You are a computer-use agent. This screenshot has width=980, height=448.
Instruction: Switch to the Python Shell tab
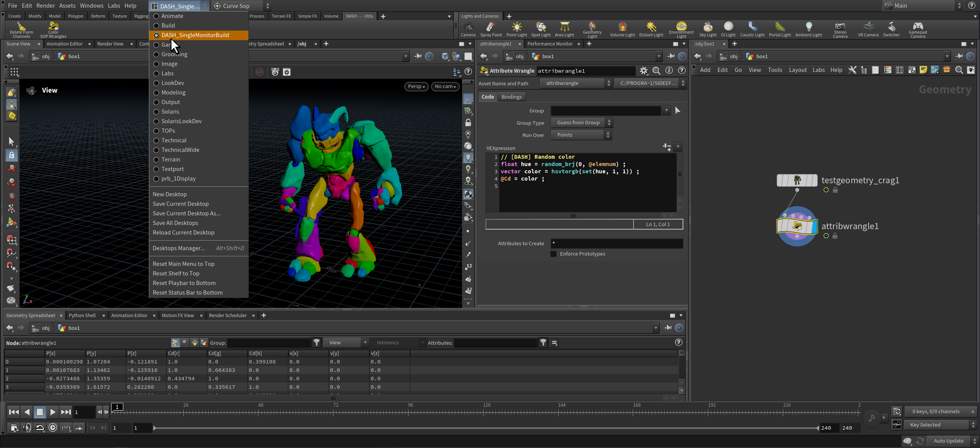click(x=82, y=316)
